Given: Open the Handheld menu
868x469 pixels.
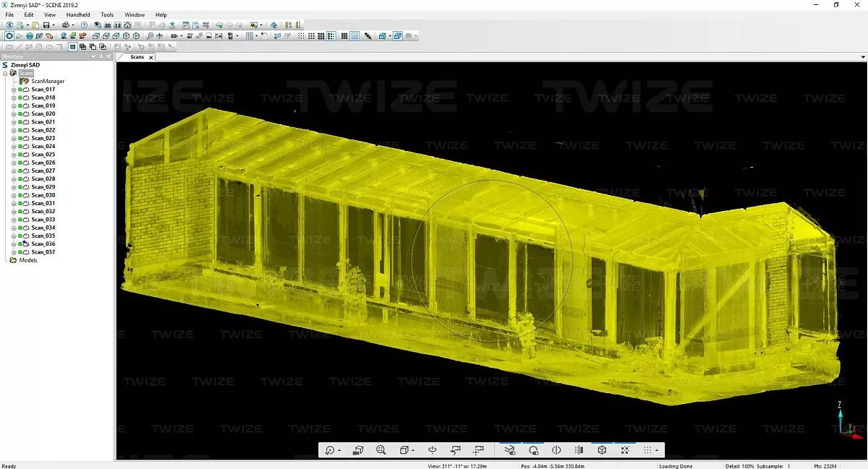Looking at the screenshot, I should (x=78, y=14).
